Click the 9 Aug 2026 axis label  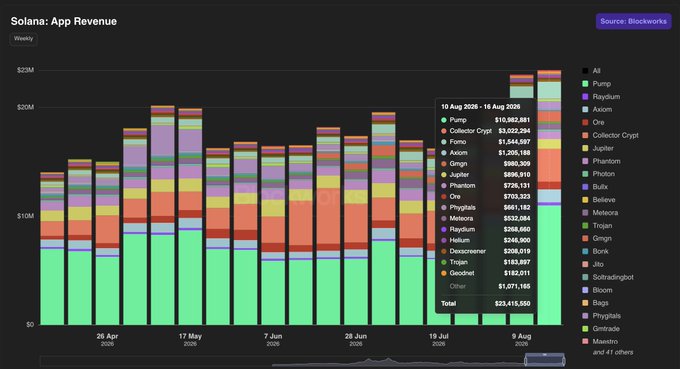pos(521,340)
